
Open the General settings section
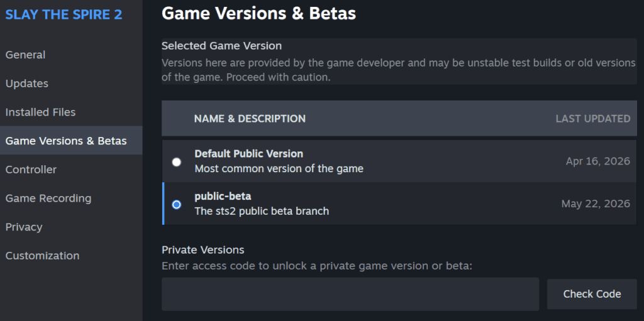click(25, 55)
